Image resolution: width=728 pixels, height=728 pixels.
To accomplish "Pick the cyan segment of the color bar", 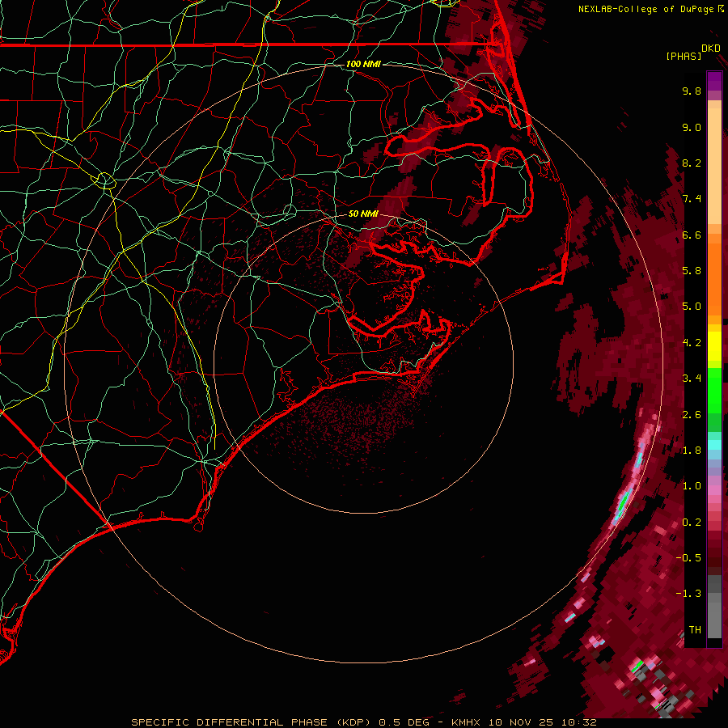I will (714, 445).
